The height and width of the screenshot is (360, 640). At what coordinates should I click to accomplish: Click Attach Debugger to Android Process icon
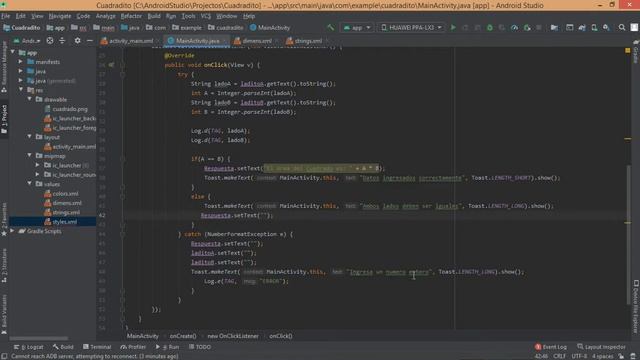(527, 28)
